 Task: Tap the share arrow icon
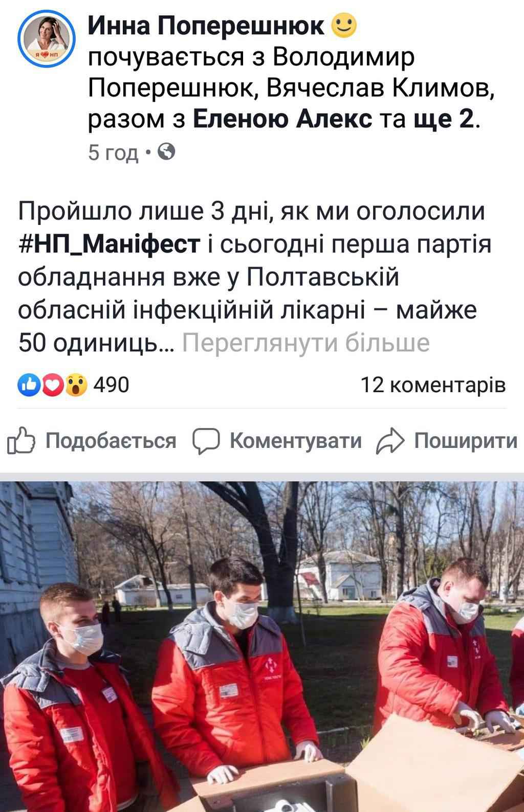point(390,441)
